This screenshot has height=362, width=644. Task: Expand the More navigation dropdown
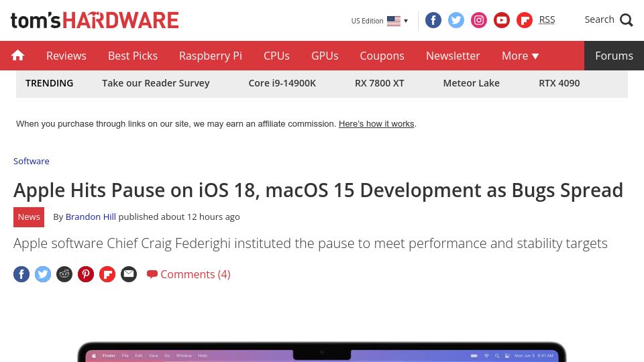[x=520, y=56]
